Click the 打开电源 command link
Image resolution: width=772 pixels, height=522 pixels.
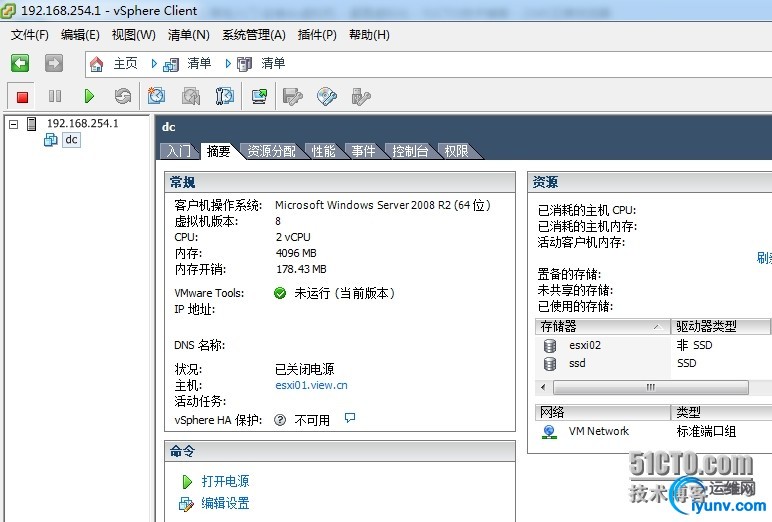225,481
